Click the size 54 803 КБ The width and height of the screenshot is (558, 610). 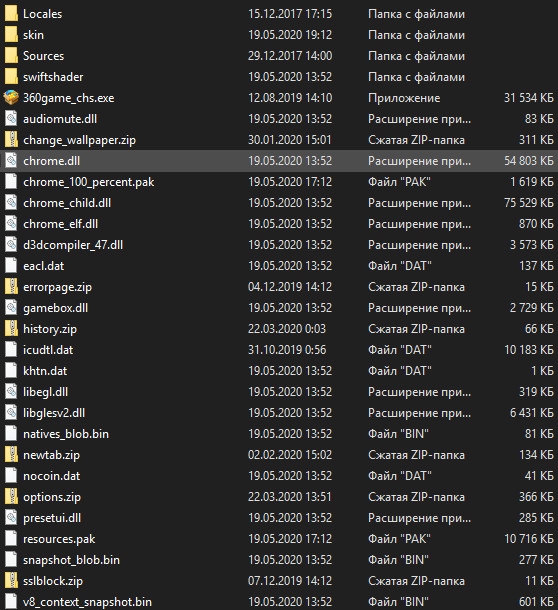pyautogui.click(x=529, y=161)
